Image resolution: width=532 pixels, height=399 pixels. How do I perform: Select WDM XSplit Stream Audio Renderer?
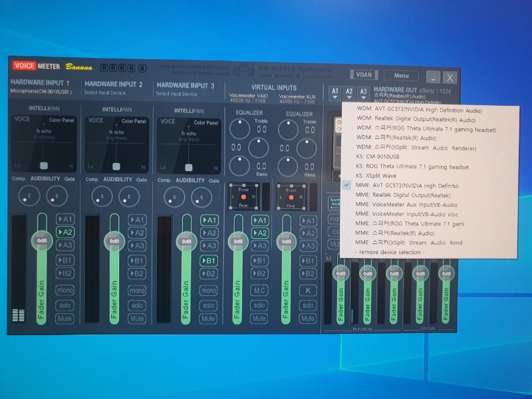(416, 148)
